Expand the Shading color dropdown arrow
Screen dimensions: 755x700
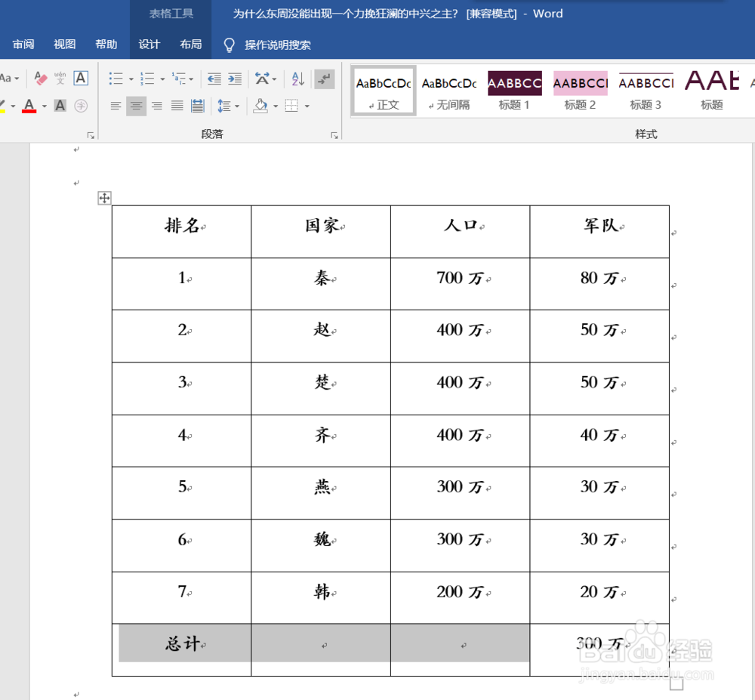click(x=276, y=106)
